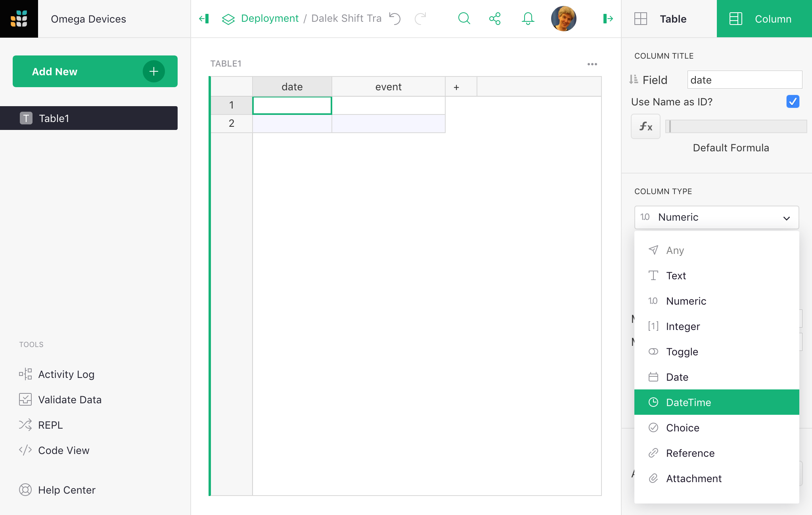Click the search magnifier icon
Viewport: 812px width, 515px height.
(x=464, y=19)
